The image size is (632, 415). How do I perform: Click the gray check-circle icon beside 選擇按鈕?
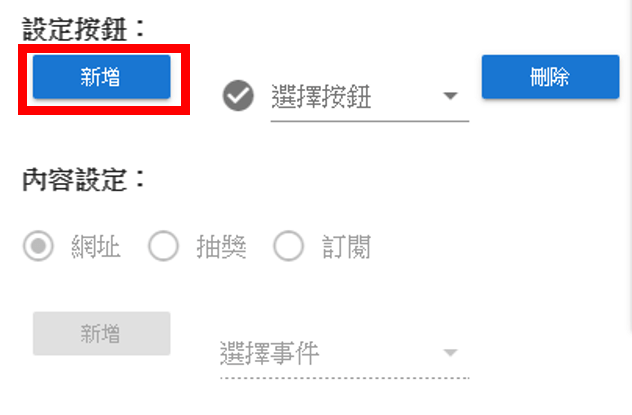(x=238, y=95)
